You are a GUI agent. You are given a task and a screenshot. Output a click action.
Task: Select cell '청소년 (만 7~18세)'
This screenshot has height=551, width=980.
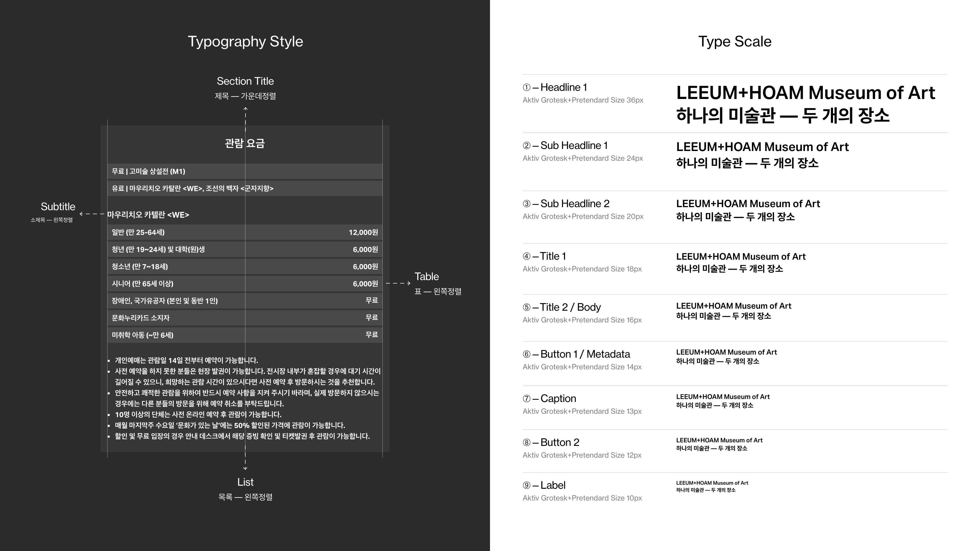140,267
